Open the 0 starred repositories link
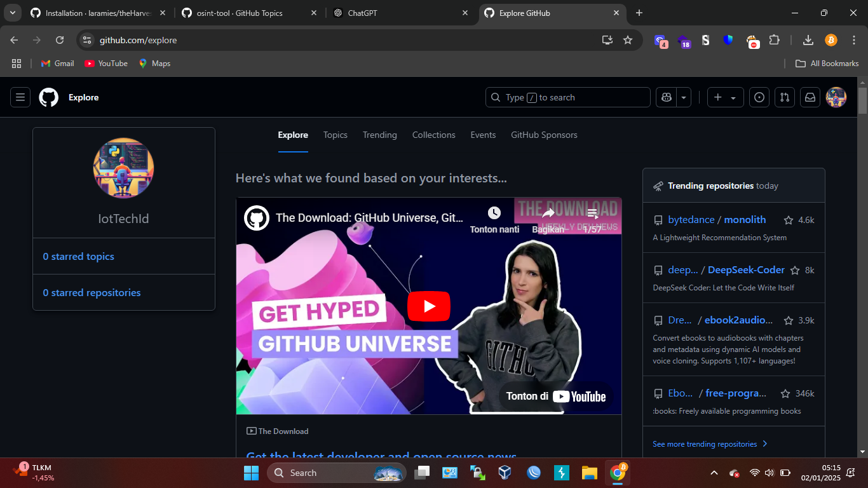This screenshot has width=868, height=488. click(x=92, y=292)
